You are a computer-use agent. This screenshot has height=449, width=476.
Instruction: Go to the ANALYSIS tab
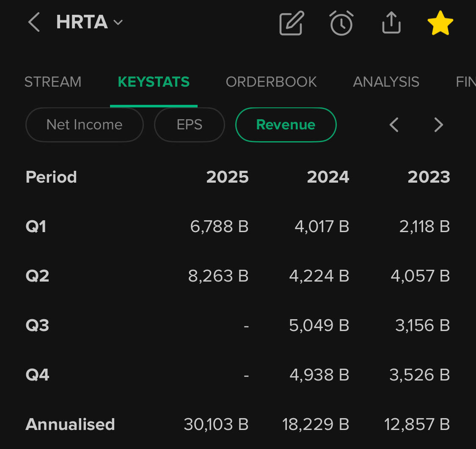tap(386, 82)
